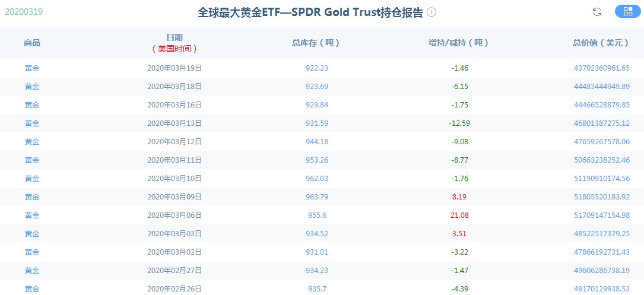
Task: Select inventory value 931.01
Action: click(317, 252)
